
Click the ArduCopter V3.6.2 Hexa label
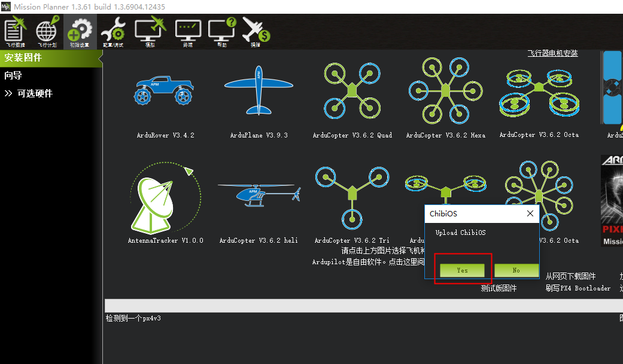pyautogui.click(x=445, y=135)
